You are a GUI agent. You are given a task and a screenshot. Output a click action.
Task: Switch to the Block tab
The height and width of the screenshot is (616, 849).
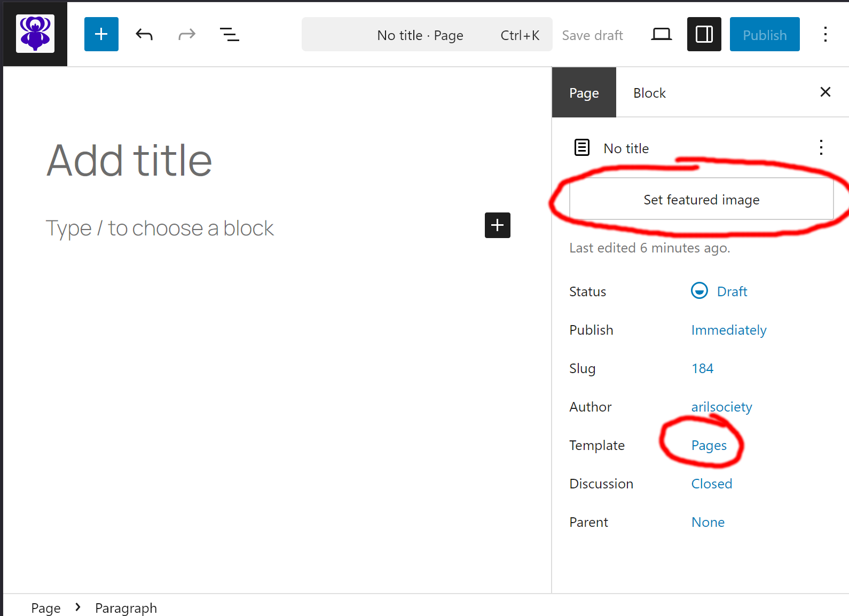[x=649, y=93]
